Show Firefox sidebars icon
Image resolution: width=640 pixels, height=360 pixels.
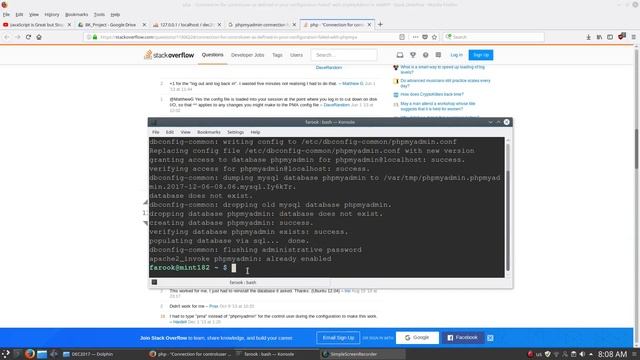[610, 37]
